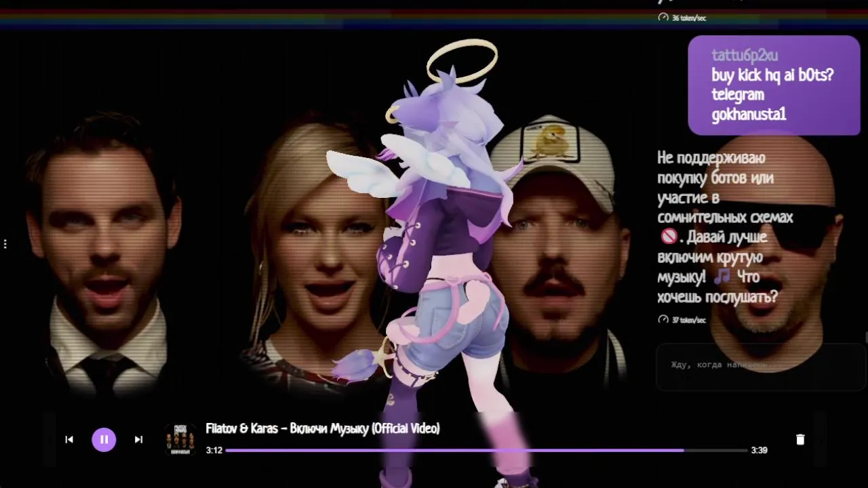The image size is (868, 488).
Task: Pause the playing track
Action: click(x=104, y=439)
